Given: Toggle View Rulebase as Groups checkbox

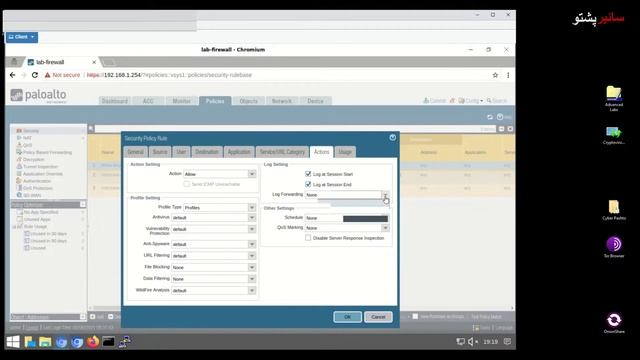Looking at the screenshot, I should pyautogui.click(x=415, y=316).
